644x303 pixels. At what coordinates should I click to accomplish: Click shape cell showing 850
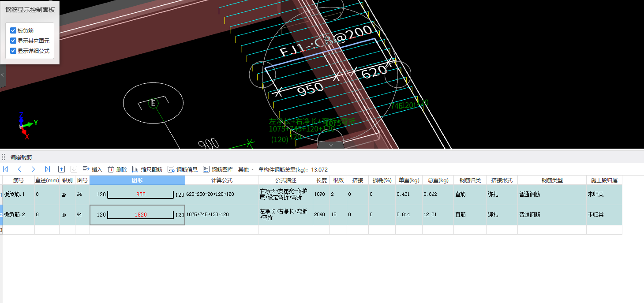[x=137, y=195]
